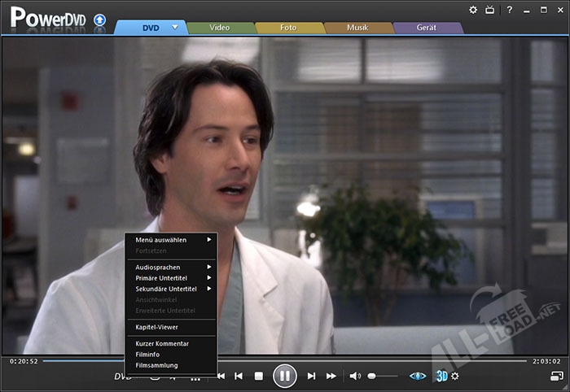Click the fast forward button
Image resolution: width=570 pixels, height=392 pixels.
pos(331,376)
